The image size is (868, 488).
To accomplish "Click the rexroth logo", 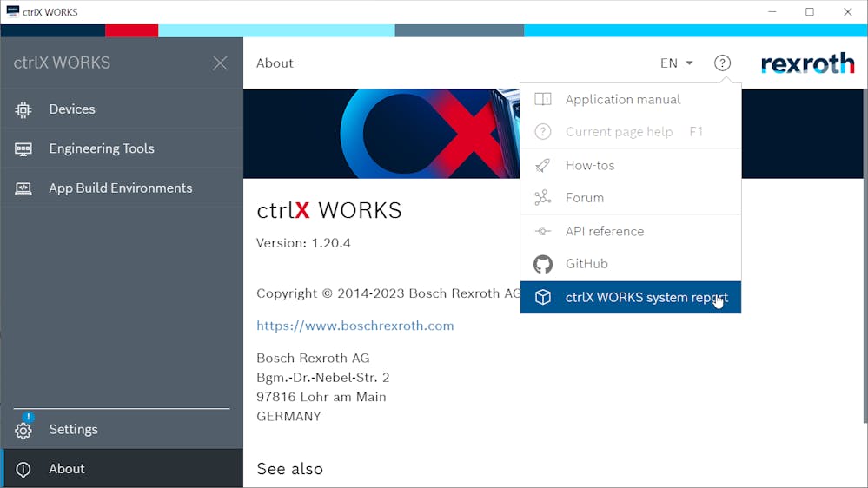I will (x=807, y=63).
